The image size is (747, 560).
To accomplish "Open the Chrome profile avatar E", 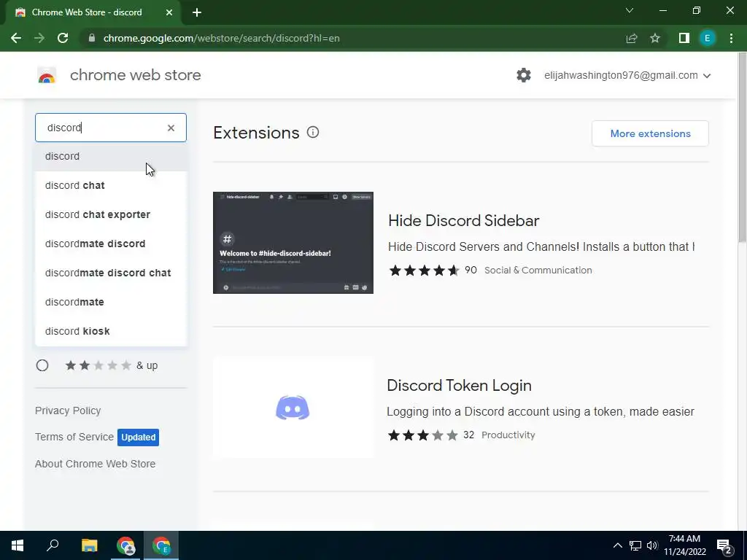I will (708, 38).
